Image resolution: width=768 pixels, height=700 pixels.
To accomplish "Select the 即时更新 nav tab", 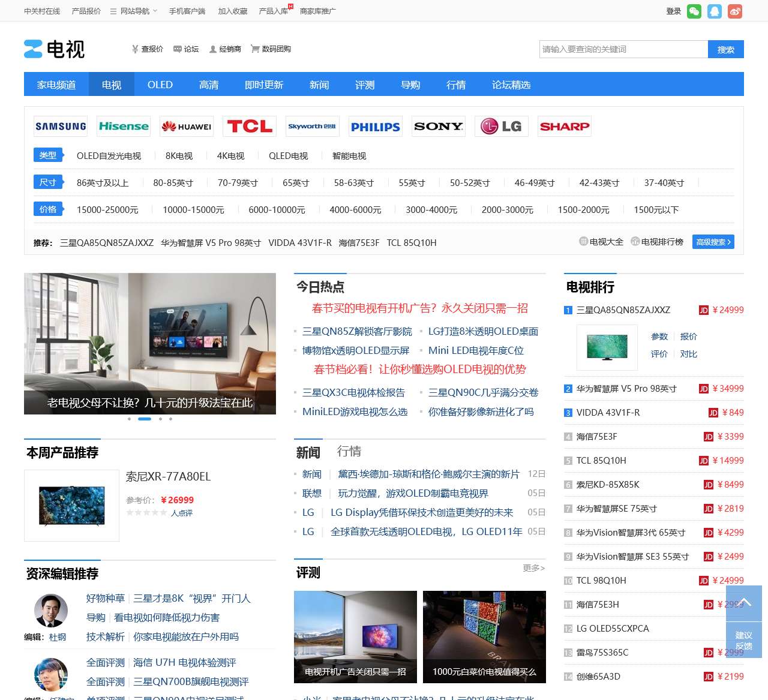I will pyautogui.click(x=264, y=85).
